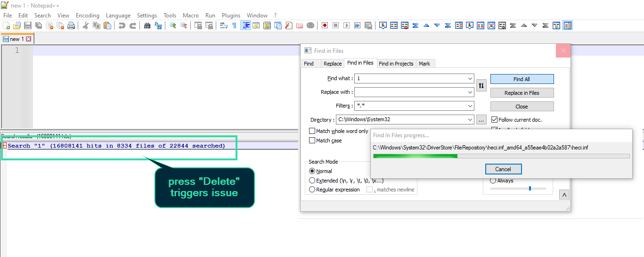The width and height of the screenshot is (644, 257).
Task: Open the File menu
Action: [x=8, y=16]
